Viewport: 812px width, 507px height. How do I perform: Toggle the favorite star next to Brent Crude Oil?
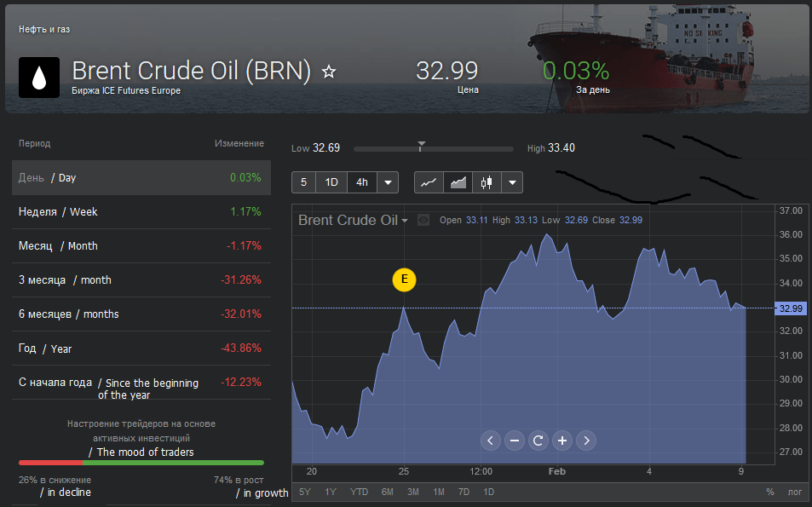(x=328, y=72)
